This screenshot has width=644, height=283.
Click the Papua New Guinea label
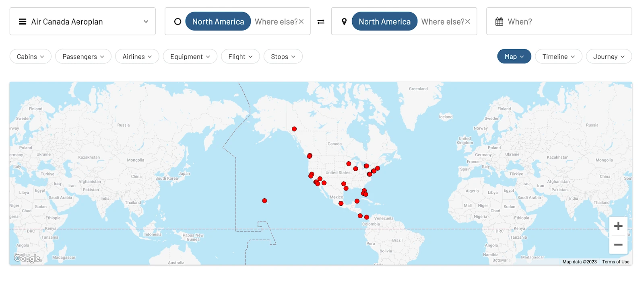pos(193,237)
